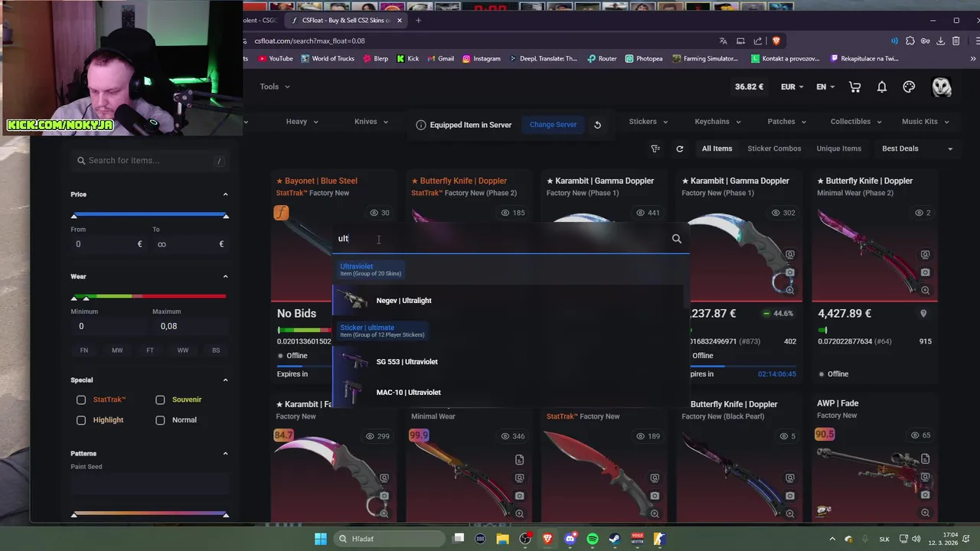Collapse the Special filter section
This screenshot has height=551, width=980.
pyautogui.click(x=225, y=380)
